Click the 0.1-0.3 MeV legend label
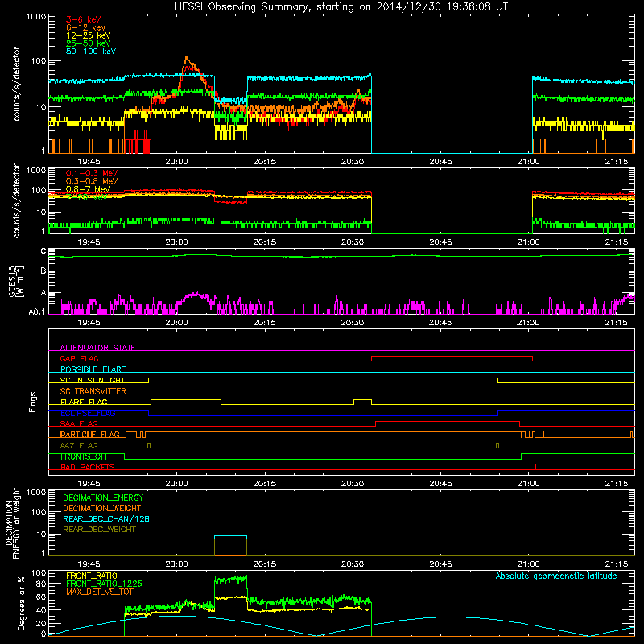 tap(92, 173)
